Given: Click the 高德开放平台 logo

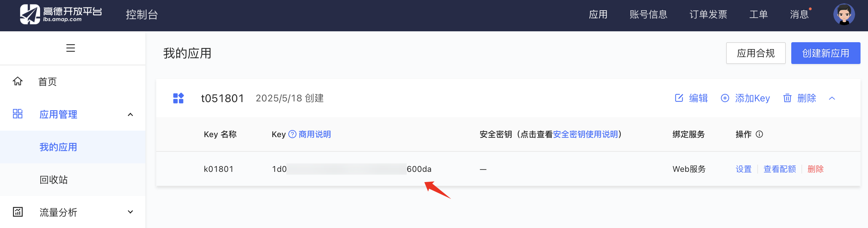Looking at the screenshot, I should tap(61, 14).
